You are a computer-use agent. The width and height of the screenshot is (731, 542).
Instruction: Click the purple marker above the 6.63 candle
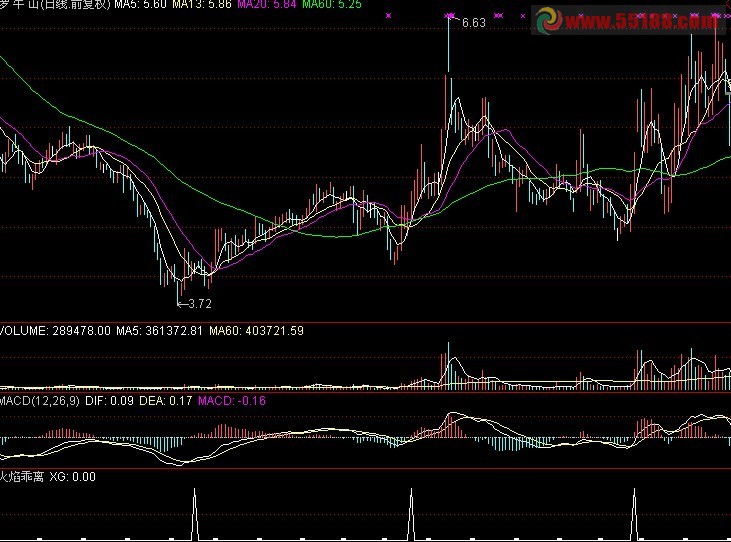[x=449, y=16]
